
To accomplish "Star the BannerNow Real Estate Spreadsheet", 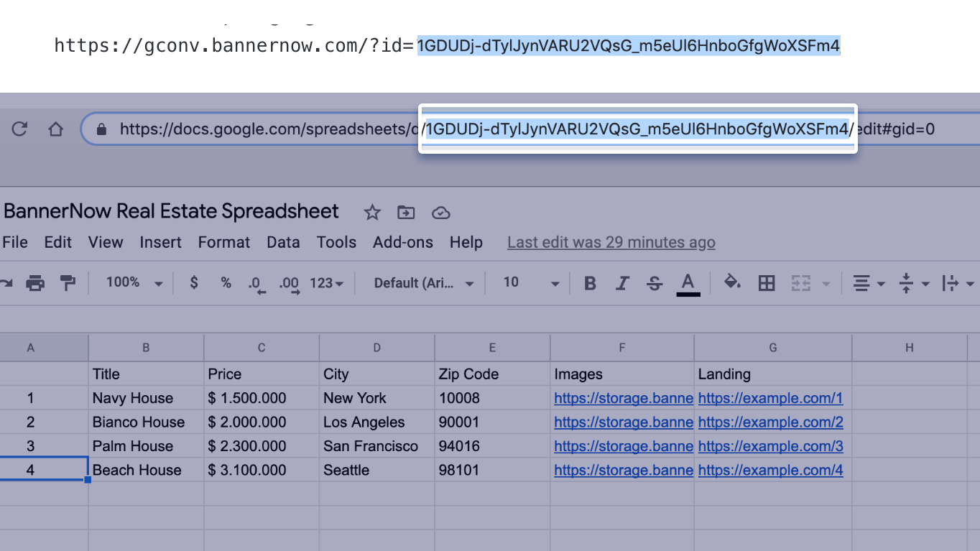I will pos(371,213).
